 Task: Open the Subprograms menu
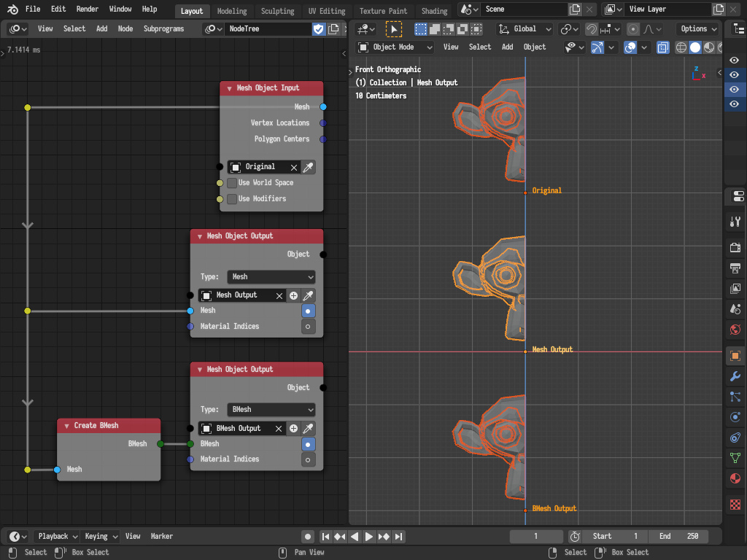163,29
